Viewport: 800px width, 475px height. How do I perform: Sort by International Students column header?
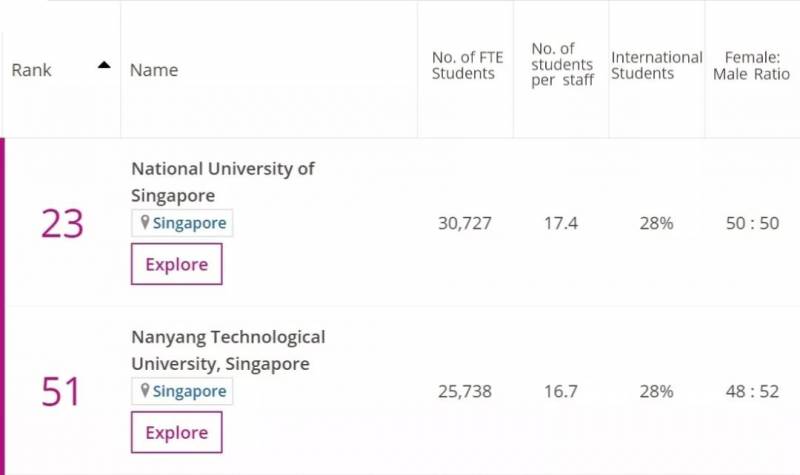656,64
